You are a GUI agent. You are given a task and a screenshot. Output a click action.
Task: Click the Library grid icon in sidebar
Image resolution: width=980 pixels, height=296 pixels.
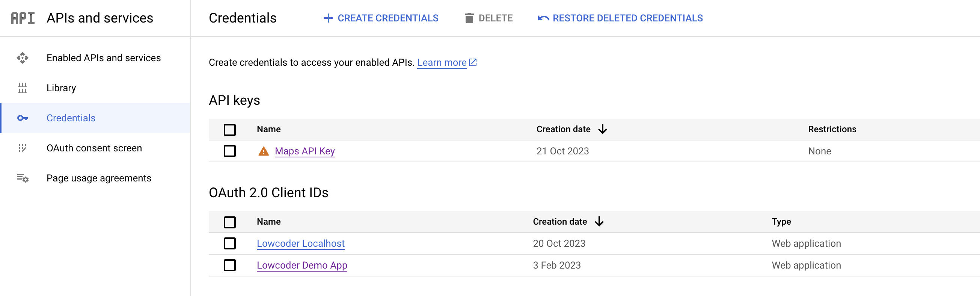click(x=23, y=88)
